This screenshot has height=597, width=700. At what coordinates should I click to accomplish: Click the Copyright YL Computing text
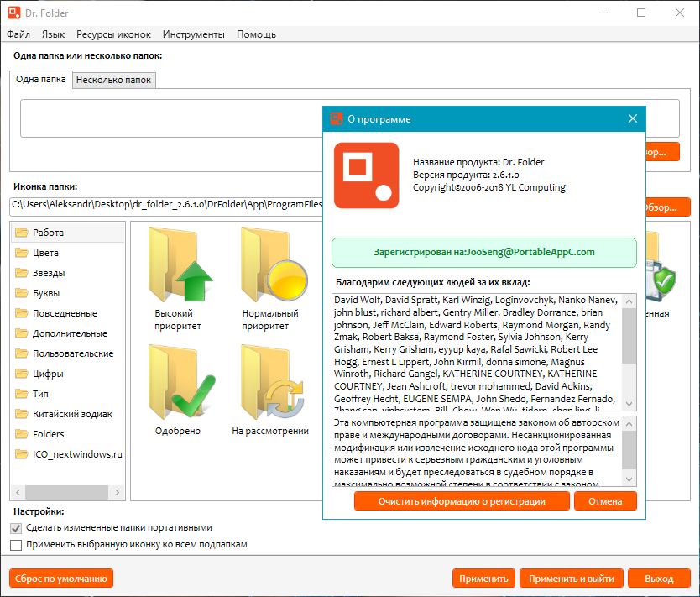pos(488,187)
